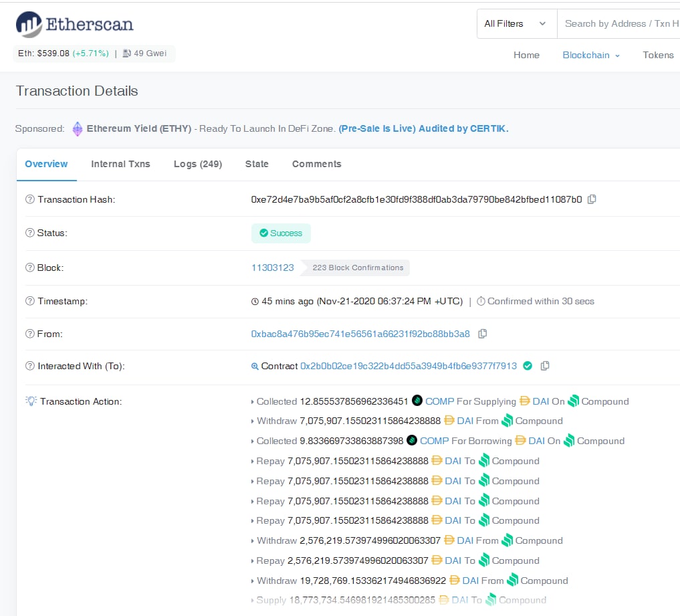
Task: Click the timer icon beside Confirmed within 30 secs
Action: point(481,301)
